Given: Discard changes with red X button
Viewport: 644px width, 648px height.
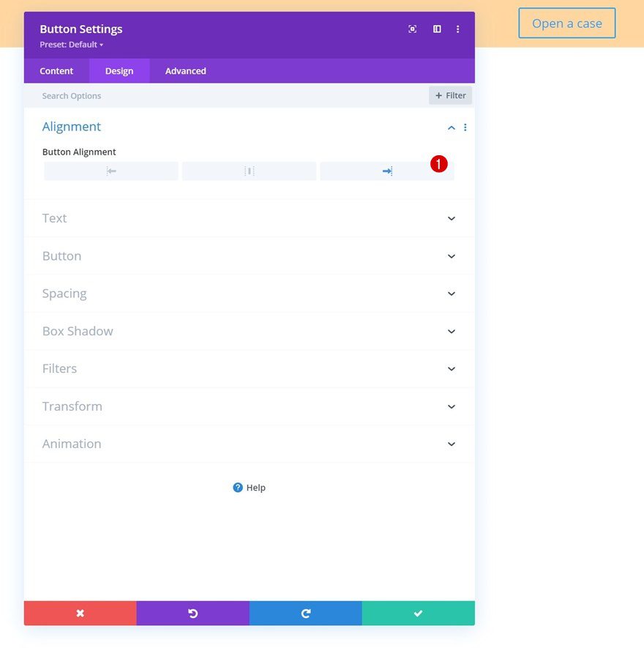Looking at the screenshot, I should tap(80, 614).
